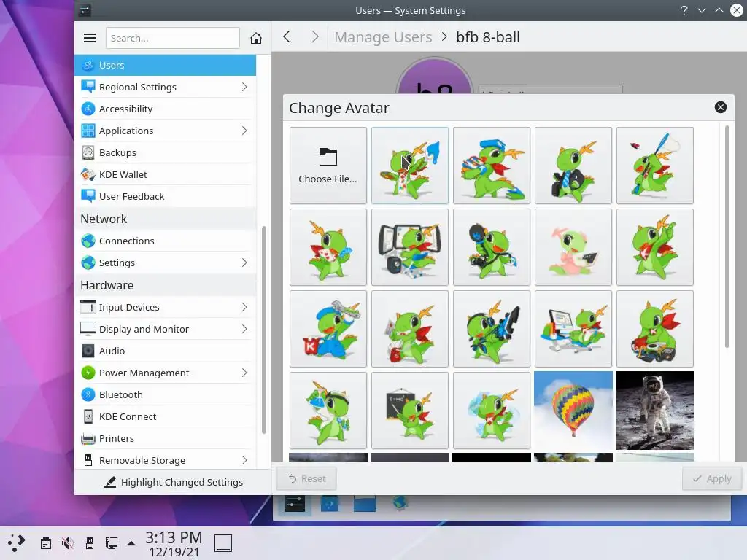Expand hidden system tray icons arrow
This screenshot has height=560, width=747.
pos(131,543)
